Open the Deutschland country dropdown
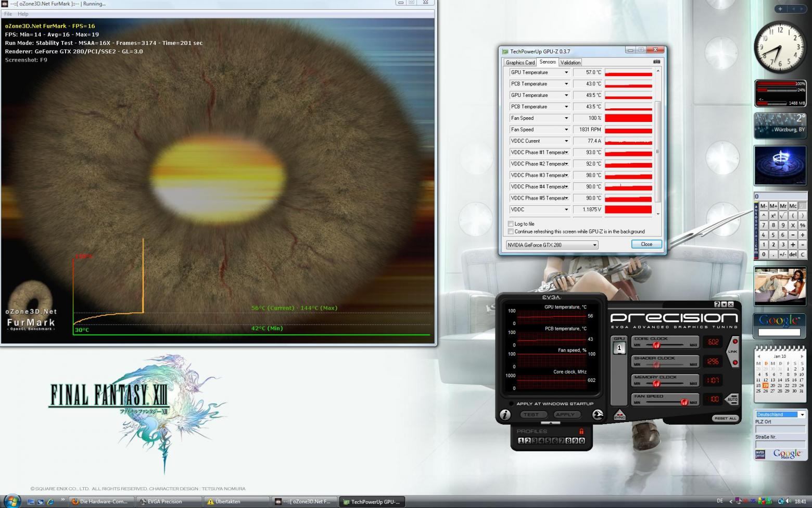The width and height of the screenshot is (812, 508). [780, 415]
